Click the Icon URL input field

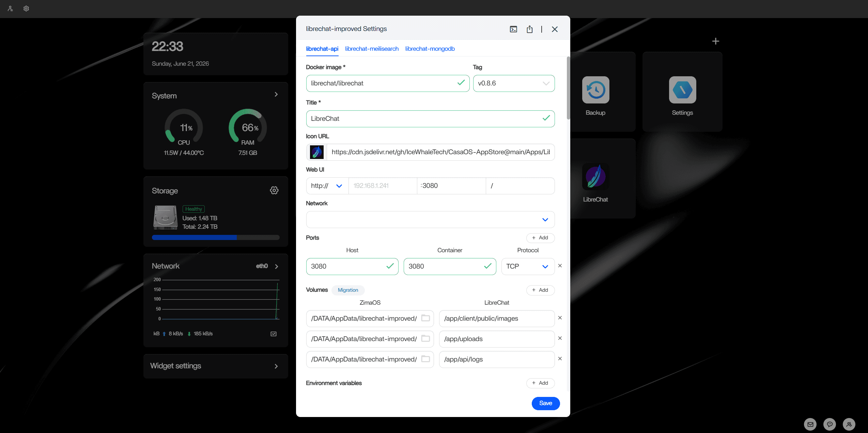coord(440,152)
